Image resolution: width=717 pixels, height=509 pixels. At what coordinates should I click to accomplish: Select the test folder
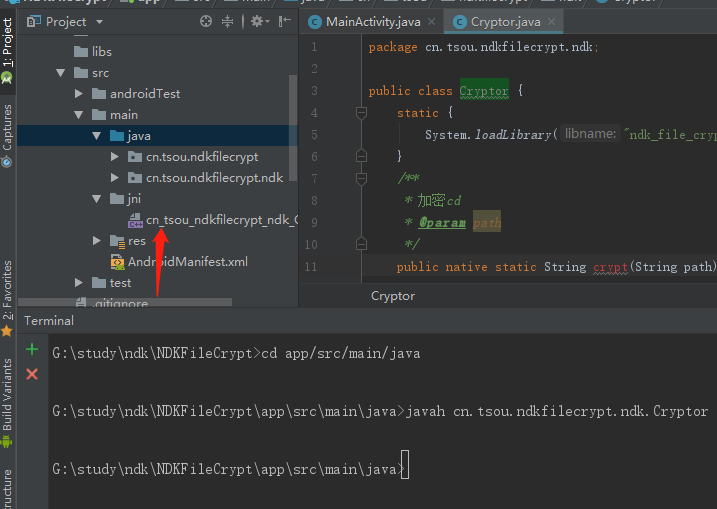click(112, 283)
